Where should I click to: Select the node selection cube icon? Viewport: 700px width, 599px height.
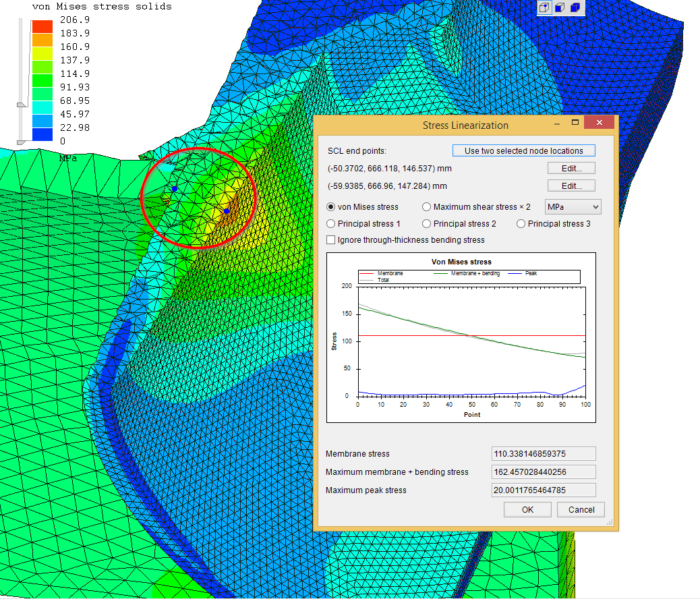(x=544, y=7)
